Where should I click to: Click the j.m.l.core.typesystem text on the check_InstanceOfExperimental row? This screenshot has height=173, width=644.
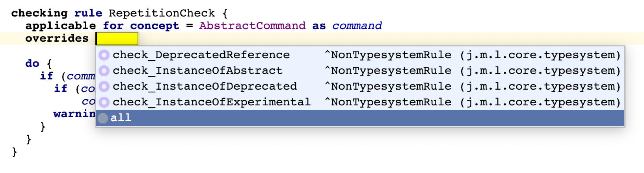click(540, 102)
